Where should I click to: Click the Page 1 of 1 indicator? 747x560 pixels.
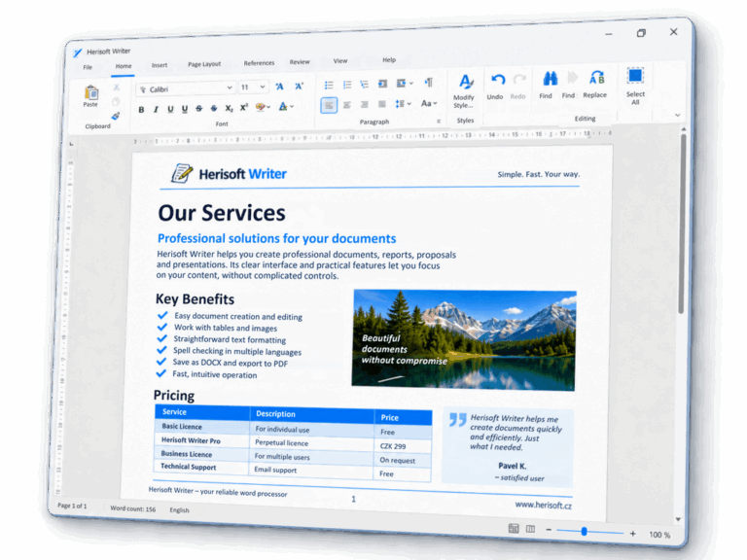coord(72,506)
